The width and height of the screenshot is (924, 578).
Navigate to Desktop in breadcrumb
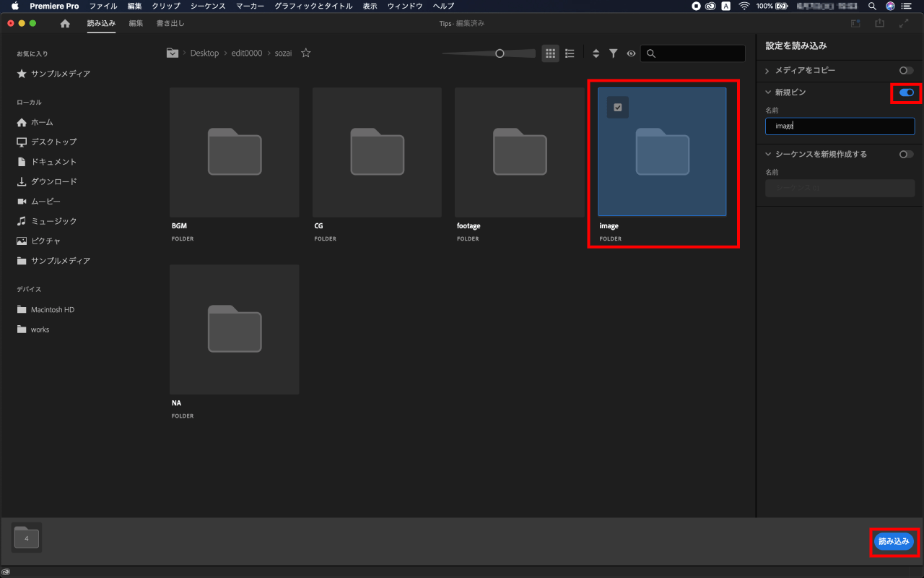(204, 53)
